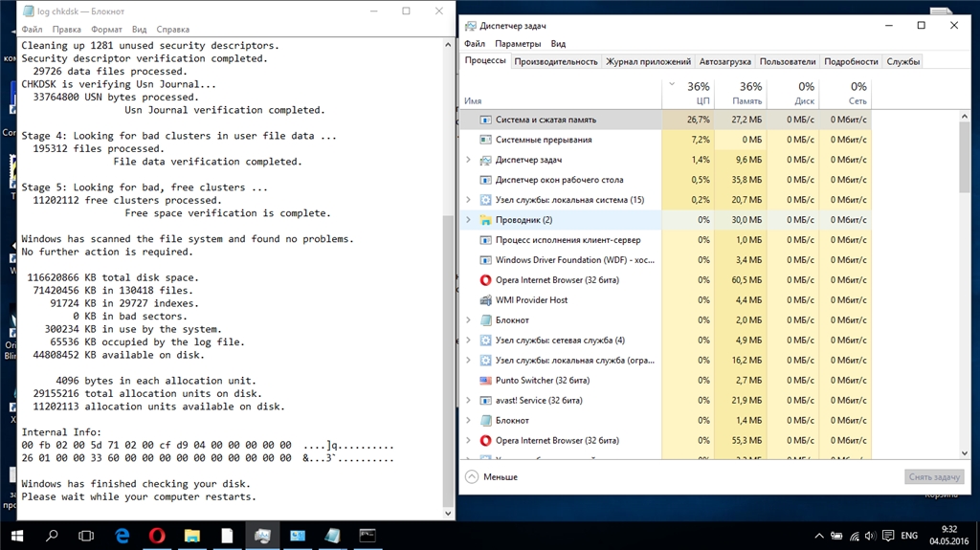Show hidden system tray icons chevron

click(819, 536)
